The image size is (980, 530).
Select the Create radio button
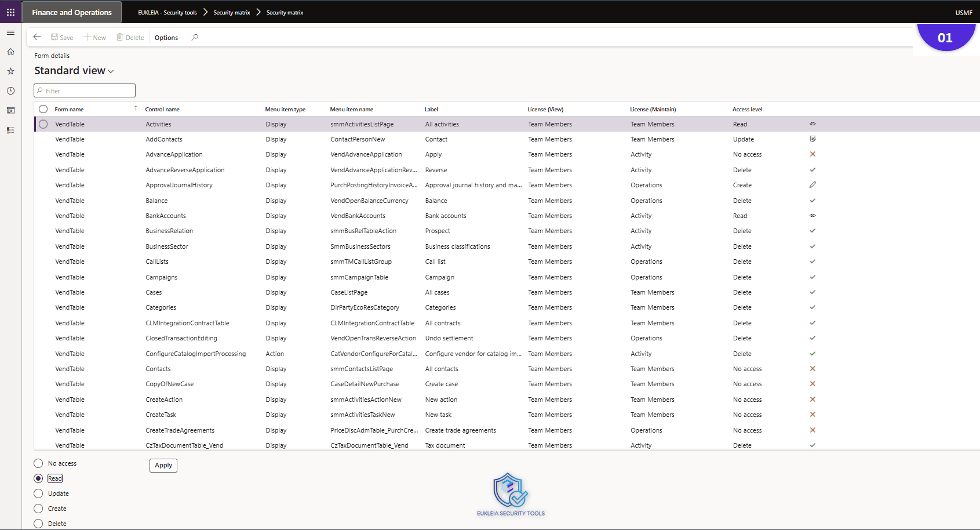[x=38, y=509]
